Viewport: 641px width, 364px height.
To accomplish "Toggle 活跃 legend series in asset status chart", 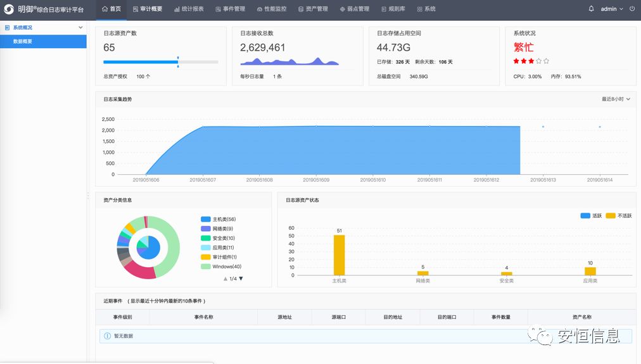I will pyautogui.click(x=591, y=216).
